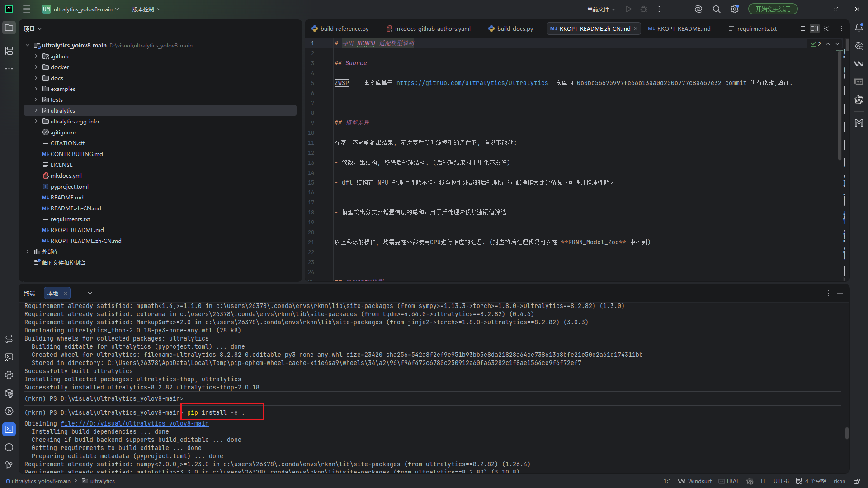Open the github.com/ultralytics link in editor
Viewport: 868px width, 488px height.
click(x=472, y=83)
